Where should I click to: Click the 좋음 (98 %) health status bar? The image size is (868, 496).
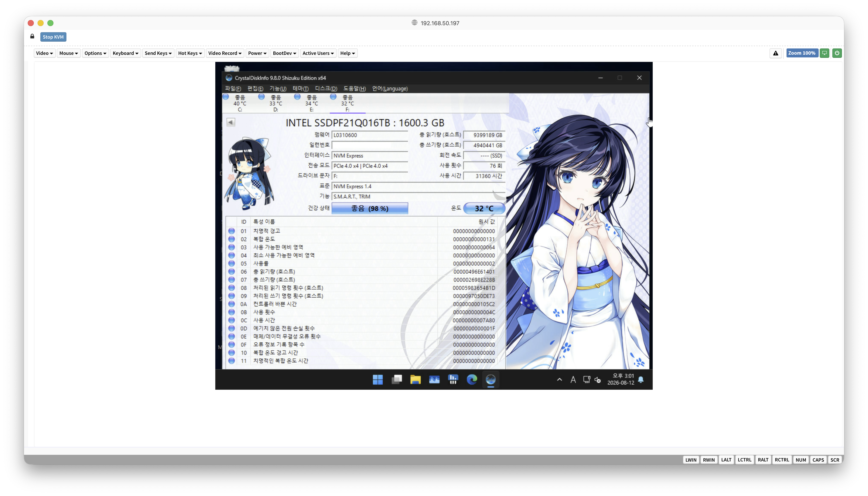coord(369,209)
